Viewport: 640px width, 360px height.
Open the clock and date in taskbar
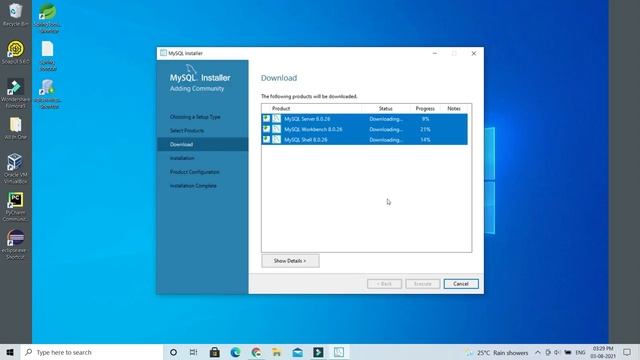pos(603,352)
